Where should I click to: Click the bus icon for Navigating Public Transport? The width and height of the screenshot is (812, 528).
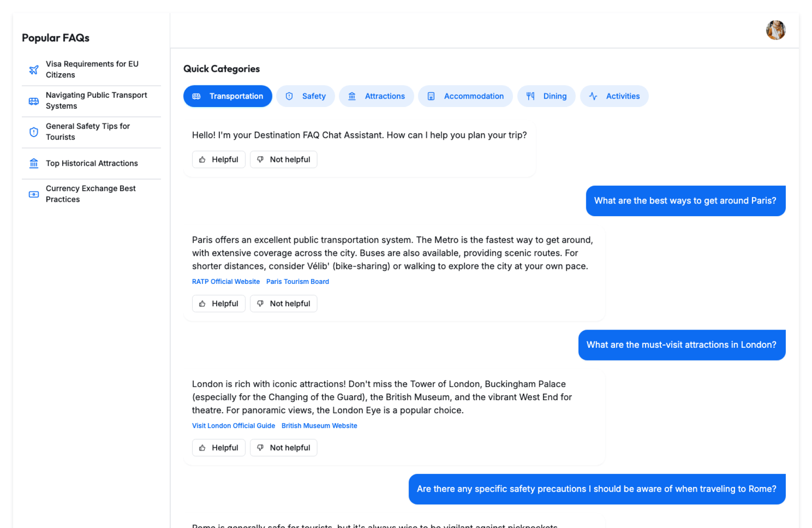(34, 101)
